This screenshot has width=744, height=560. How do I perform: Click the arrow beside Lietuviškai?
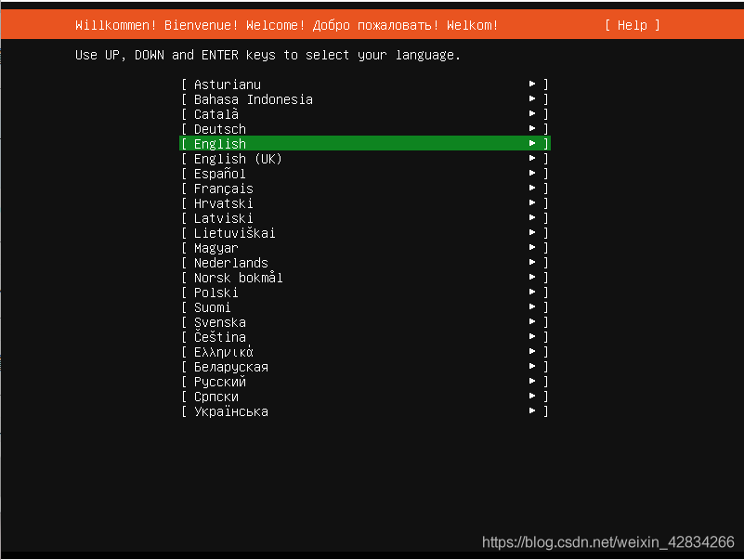pos(532,232)
